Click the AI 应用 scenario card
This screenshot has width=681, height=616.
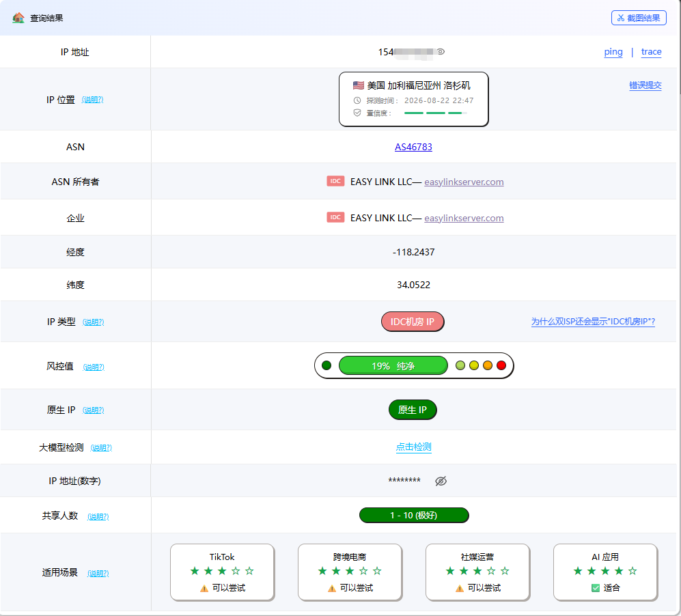coord(605,572)
